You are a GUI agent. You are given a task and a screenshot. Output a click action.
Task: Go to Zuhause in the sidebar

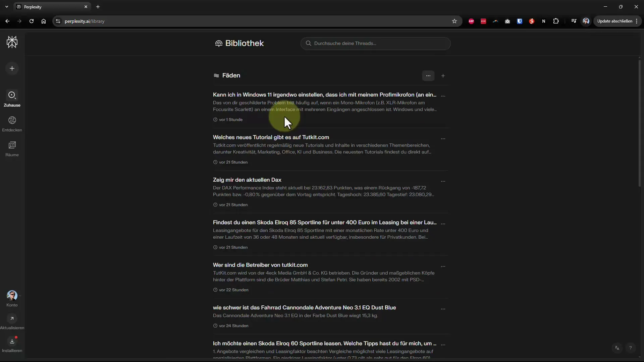[12, 99]
